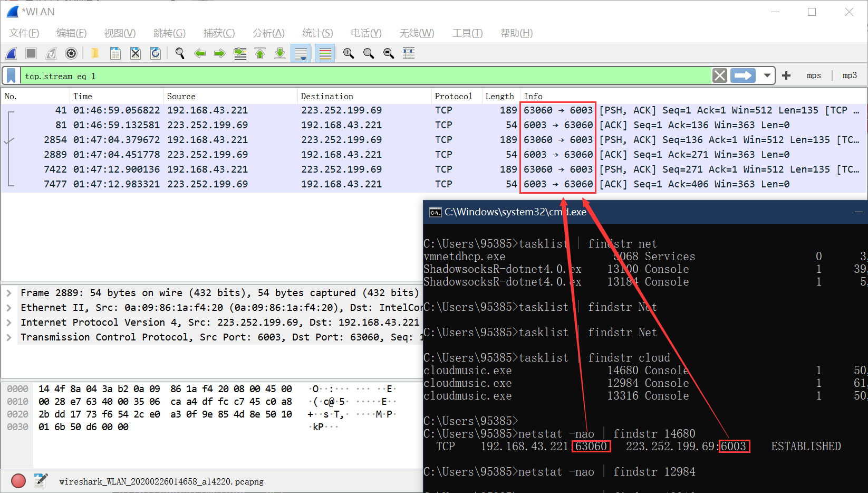Toggle packet list colorization
The width and height of the screenshot is (868, 493).
tap(325, 53)
